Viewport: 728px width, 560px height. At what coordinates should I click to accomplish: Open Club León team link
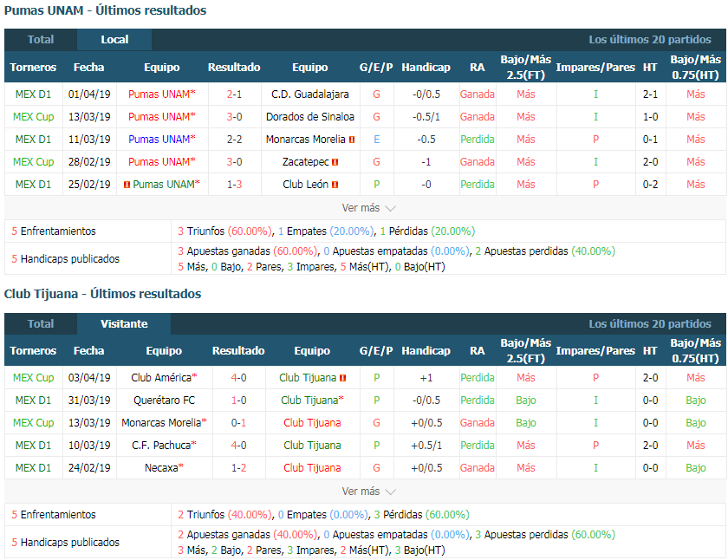(x=305, y=185)
